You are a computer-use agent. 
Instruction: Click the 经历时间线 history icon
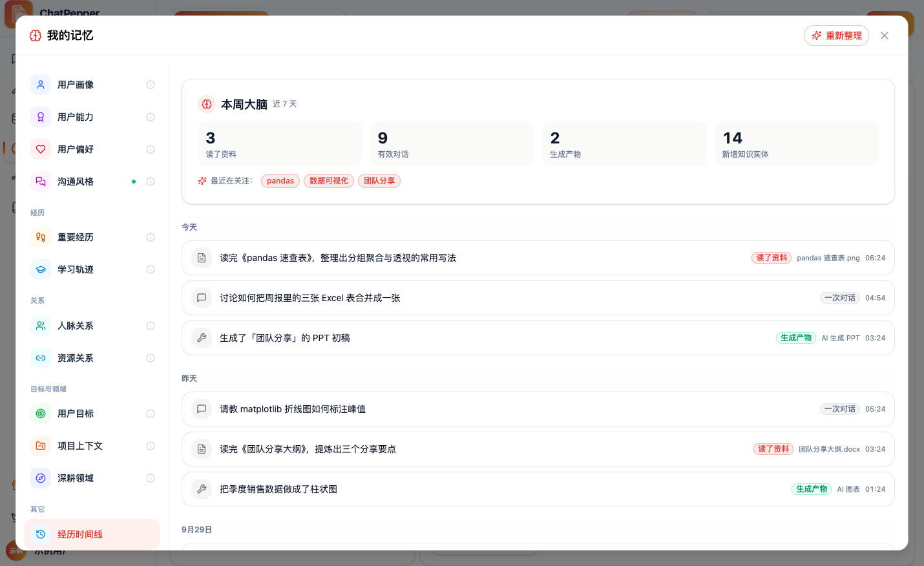click(41, 534)
